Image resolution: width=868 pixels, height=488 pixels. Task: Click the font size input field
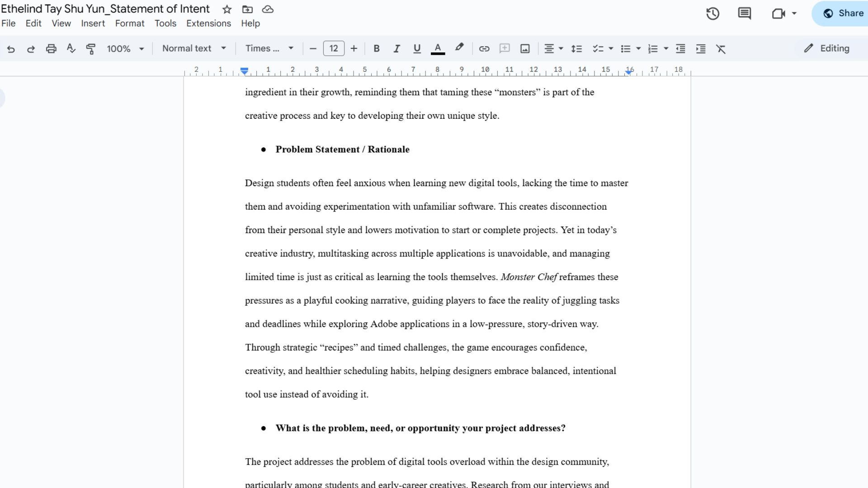(x=334, y=48)
